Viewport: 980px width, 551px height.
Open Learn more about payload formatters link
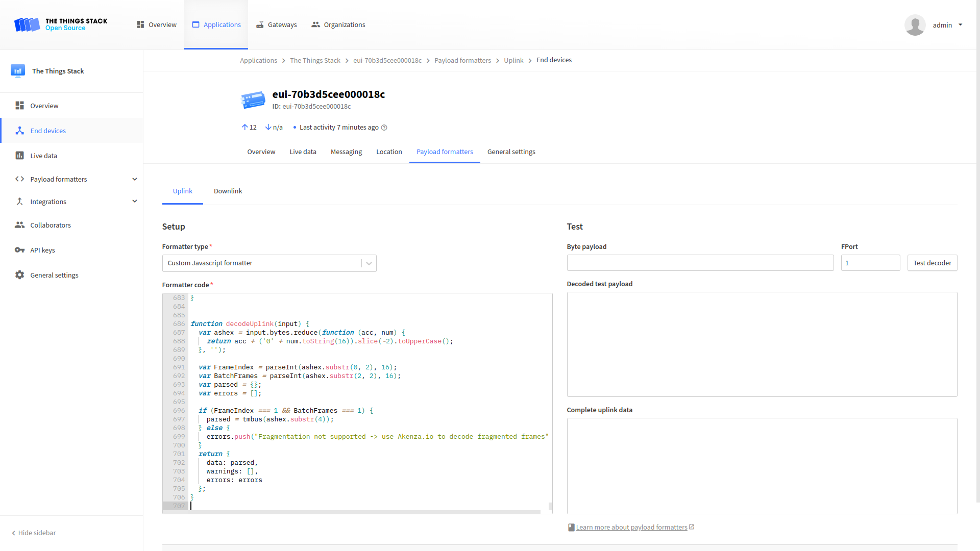click(x=631, y=528)
